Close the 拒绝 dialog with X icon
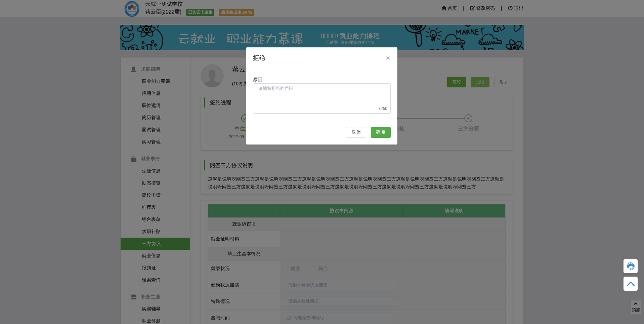The image size is (644, 324). (x=388, y=58)
